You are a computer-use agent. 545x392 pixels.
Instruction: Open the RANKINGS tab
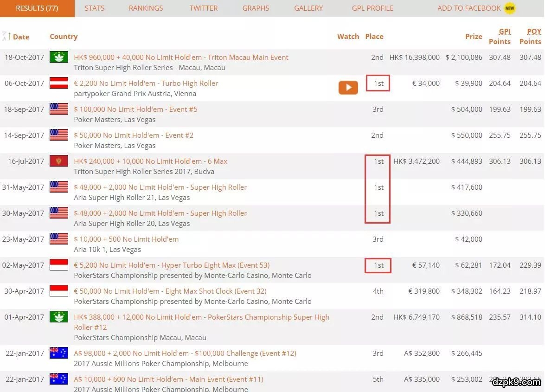click(x=146, y=8)
